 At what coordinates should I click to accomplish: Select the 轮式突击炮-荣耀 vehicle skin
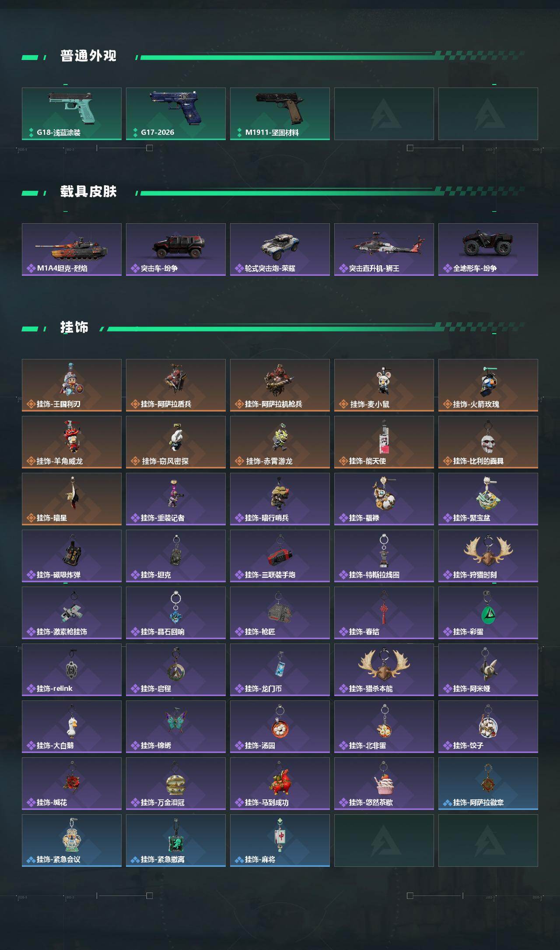(280, 250)
